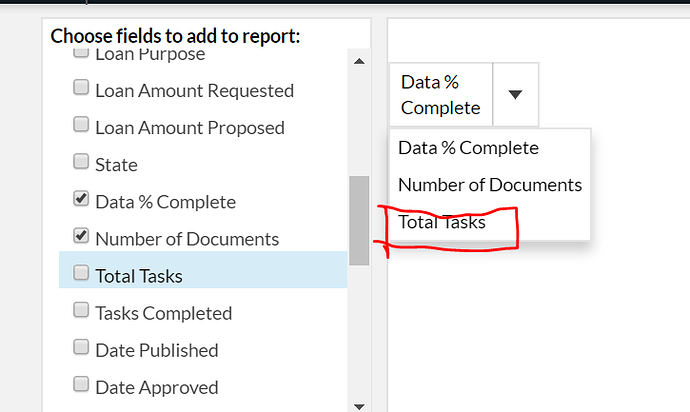Tick the Loan Amount Proposed checkbox
The width and height of the screenshot is (690, 412).
pyautogui.click(x=81, y=124)
